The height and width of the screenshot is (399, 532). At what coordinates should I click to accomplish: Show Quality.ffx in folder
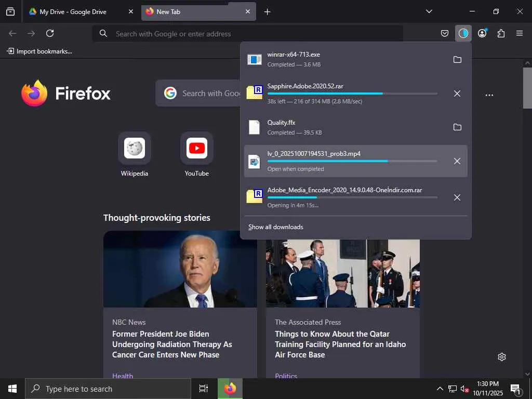click(x=457, y=127)
